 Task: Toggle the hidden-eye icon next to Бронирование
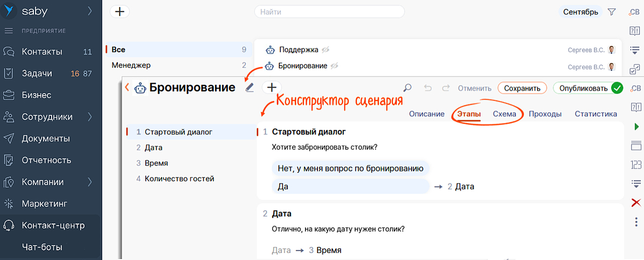335,66
